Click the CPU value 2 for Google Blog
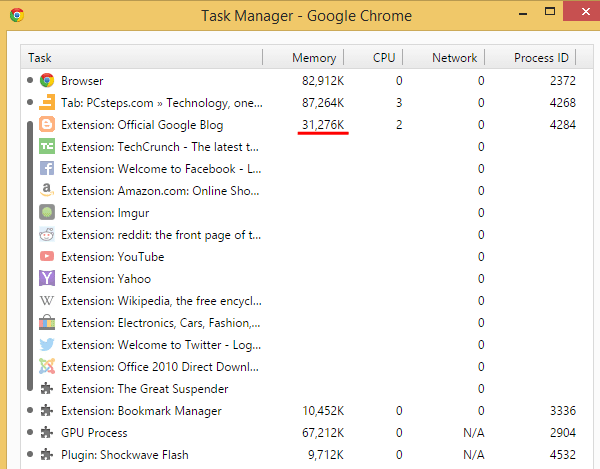This screenshot has width=600, height=469. pyautogui.click(x=399, y=125)
